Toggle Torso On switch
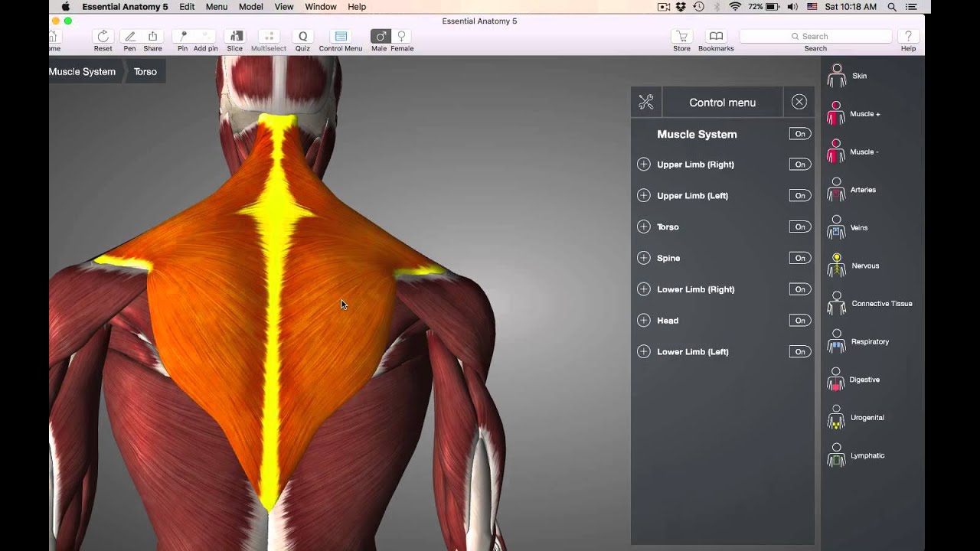The width and height of the screenshot is (980, 551). (800, 227)
